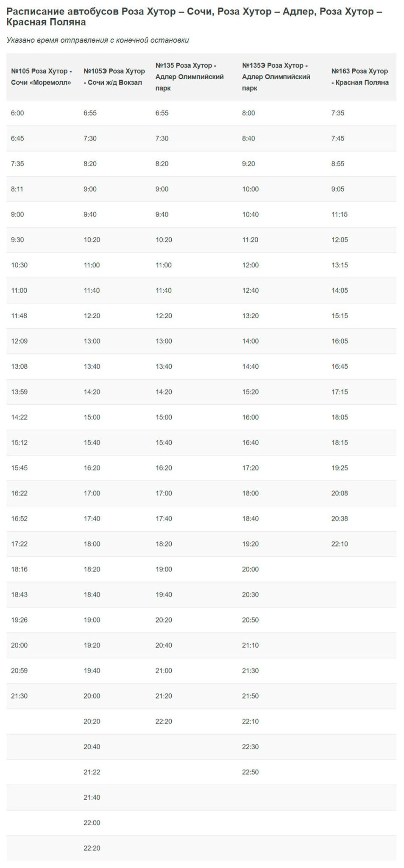
Task: Click the №105 Роза Хутор - Сочи «Моремолл» header
Action: pos(42,77)
